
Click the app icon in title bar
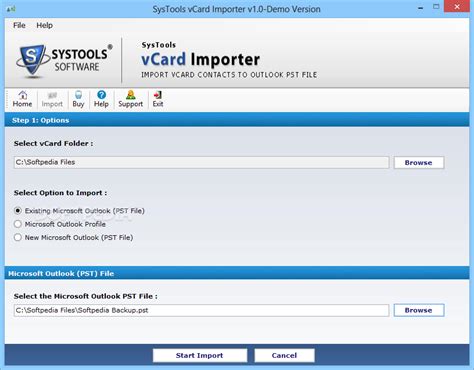(11, 9)
